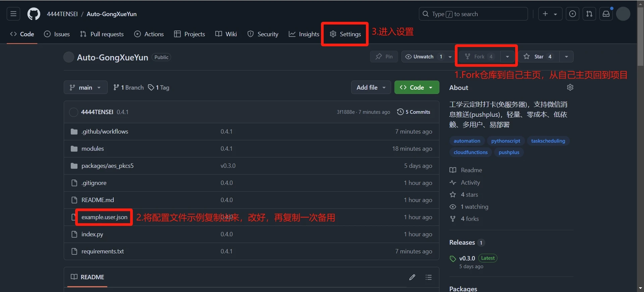Viewport: 644px width, 292px height.
Task: Click the repository owner avatar beside the title
Action: click(x=68, y=57)
